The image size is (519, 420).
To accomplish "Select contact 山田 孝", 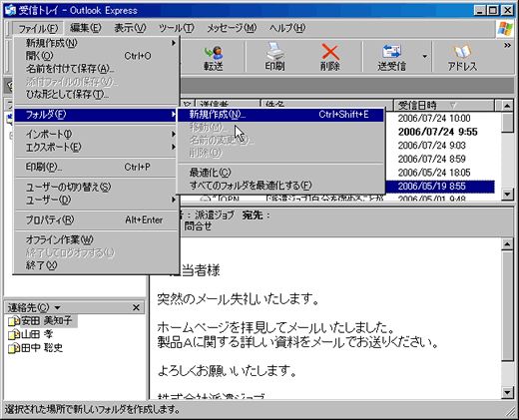I will (37, 334).
